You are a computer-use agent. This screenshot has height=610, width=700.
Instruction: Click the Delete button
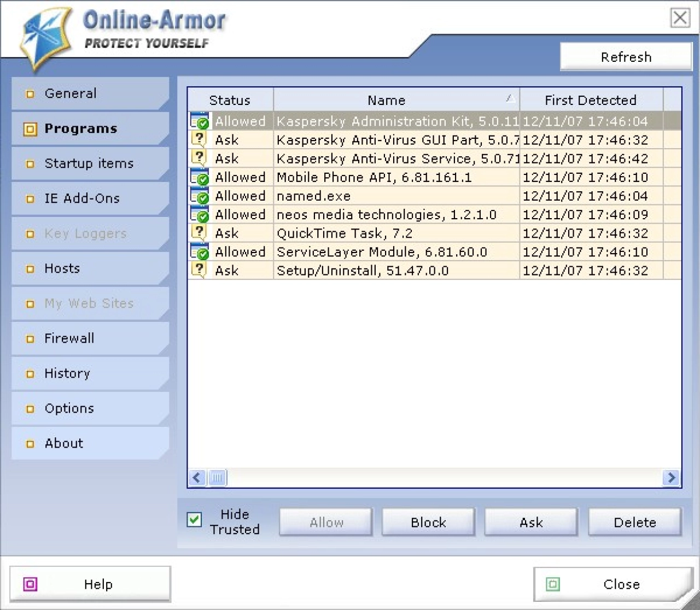635,523
